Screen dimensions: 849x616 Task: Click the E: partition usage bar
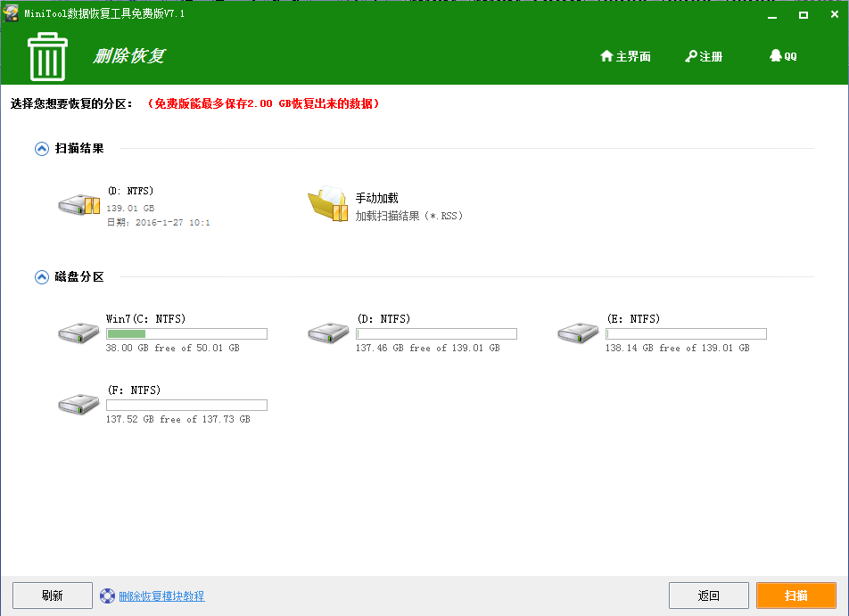686,334
